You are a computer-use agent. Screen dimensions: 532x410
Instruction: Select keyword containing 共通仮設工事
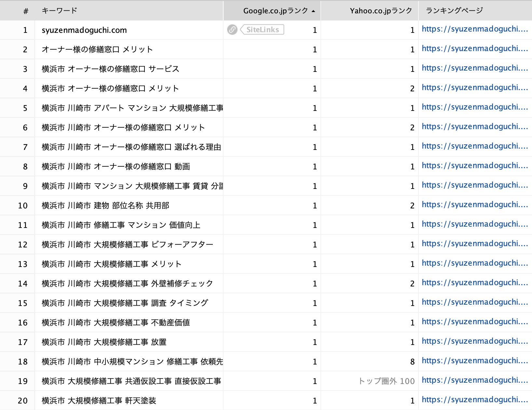pyautogui.click(x=131, y=381)
